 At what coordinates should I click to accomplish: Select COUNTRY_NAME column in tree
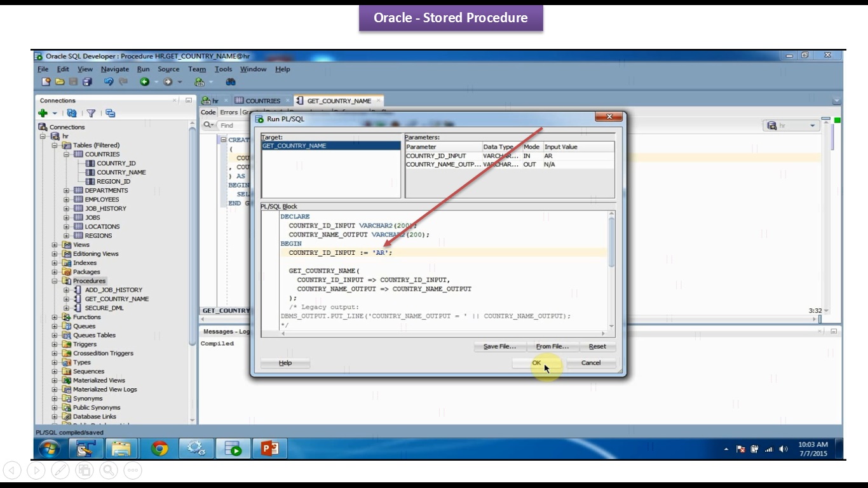point(121,172)
